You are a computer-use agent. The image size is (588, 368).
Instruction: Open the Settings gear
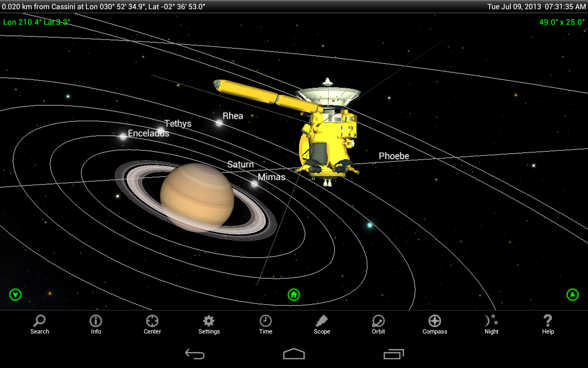click(209, 324)
